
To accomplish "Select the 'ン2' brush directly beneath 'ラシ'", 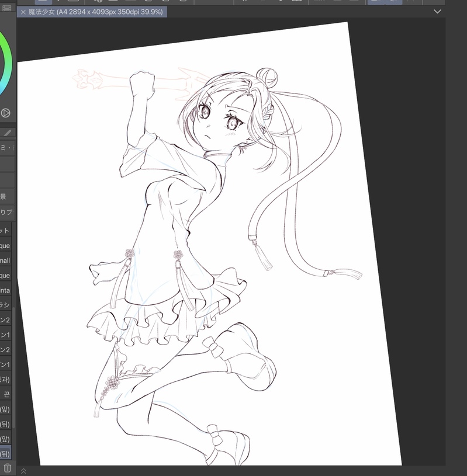I will pos(5,320).
